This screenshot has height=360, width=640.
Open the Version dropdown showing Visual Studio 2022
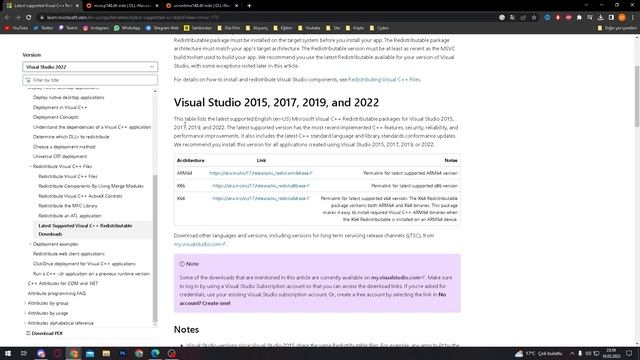[90, 67]
